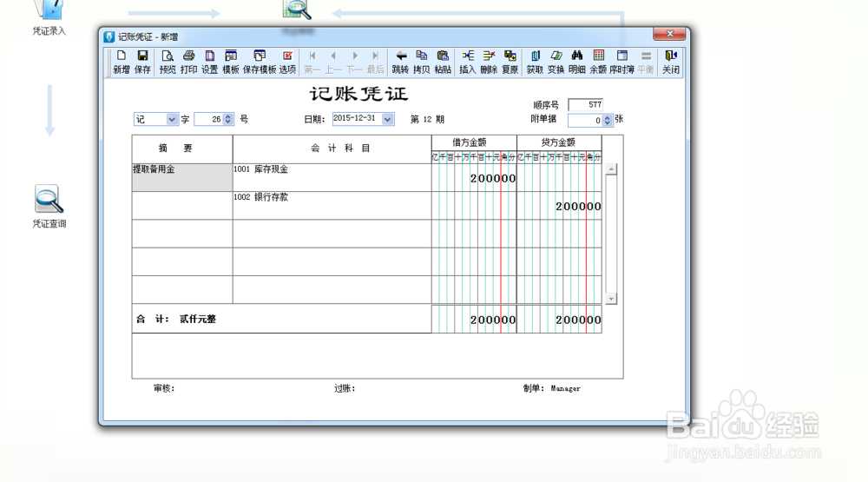Click the 会计科目 column header
Viewport: 868px width, 482px height.
click(332, 149)
